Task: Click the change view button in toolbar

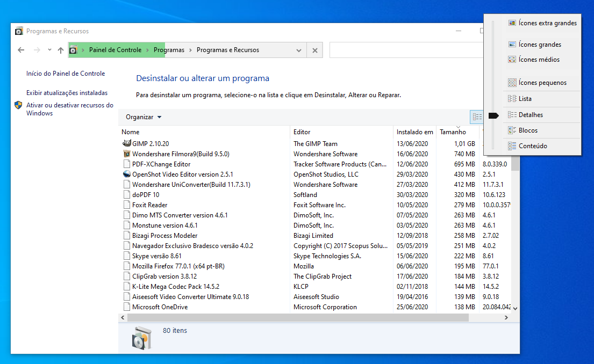Action: pos(477,117)
